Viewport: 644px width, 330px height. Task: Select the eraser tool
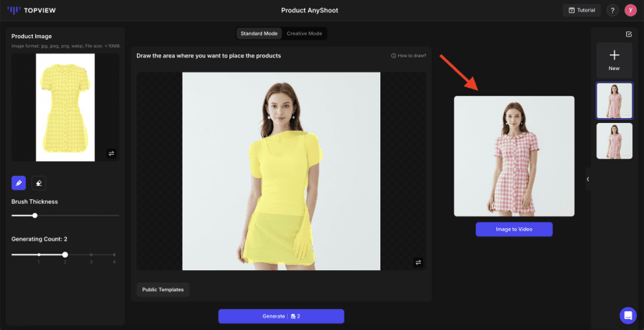pyautogui.click(x=38, y=183)
